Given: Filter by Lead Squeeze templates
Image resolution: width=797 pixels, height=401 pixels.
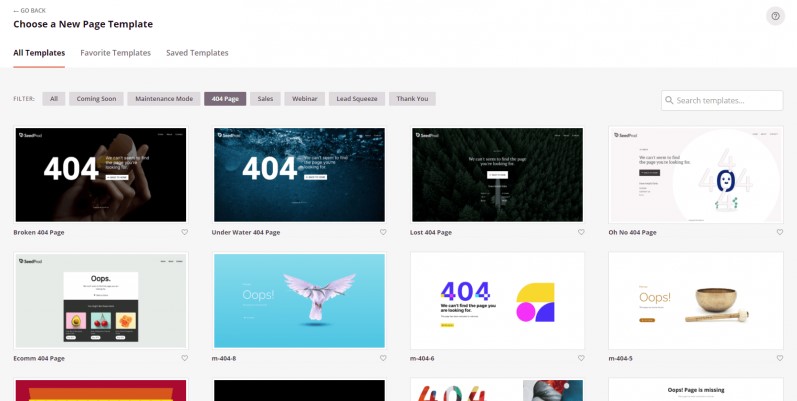Looking at the screenshot, I should (x=357, y=99).
